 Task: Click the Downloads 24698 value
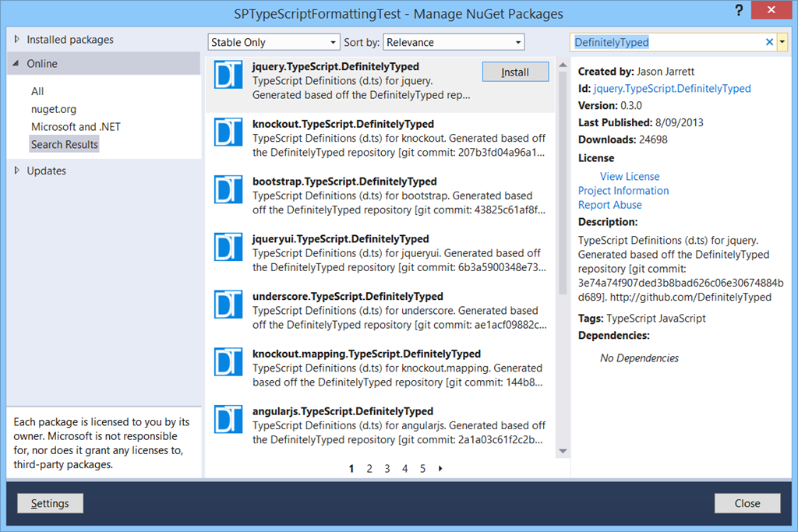[x=653, y=139]
